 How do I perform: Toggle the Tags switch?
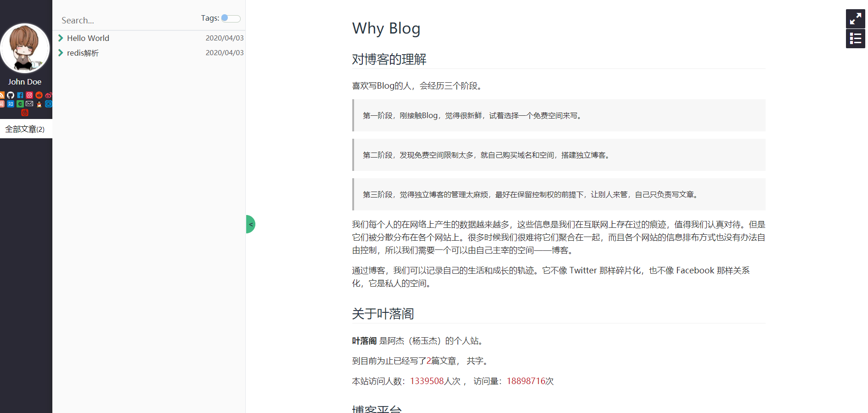(231, 18)
